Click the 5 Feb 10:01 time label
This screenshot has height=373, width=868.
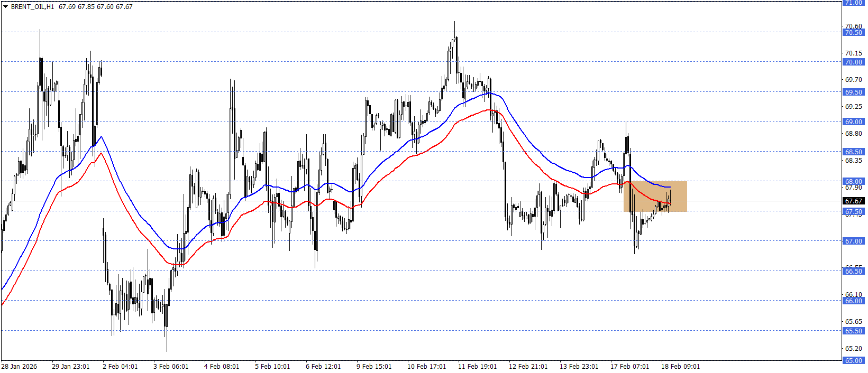click(272, 367)
